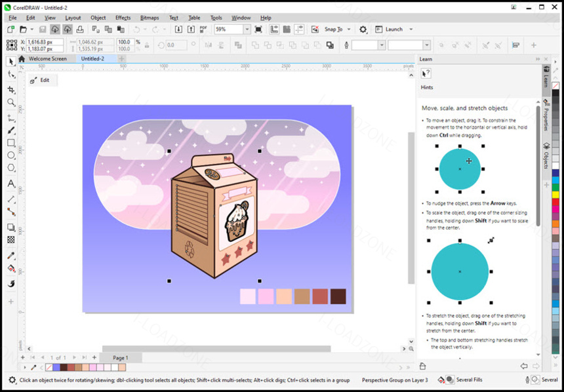Viewport: 564px width, 392px height.
Task: Pick the yellow swatch in color palette
Action: point(555,195)
